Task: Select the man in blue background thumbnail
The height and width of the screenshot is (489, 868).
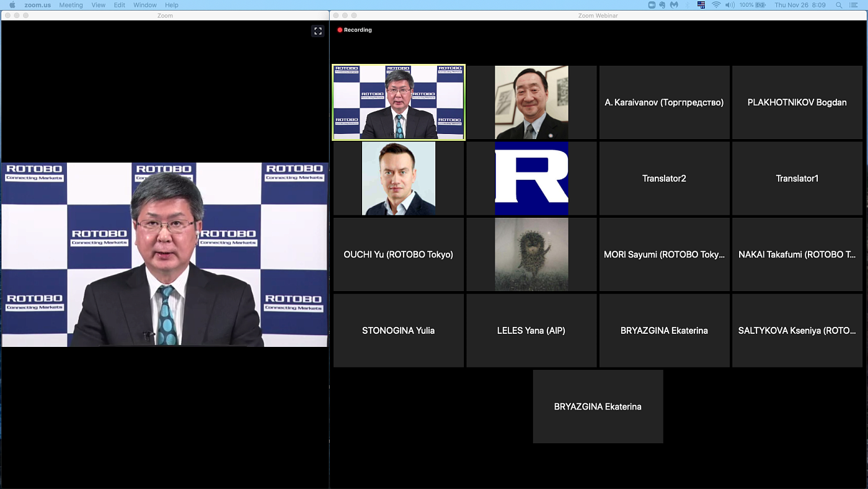Action: [x=399, y=179]
